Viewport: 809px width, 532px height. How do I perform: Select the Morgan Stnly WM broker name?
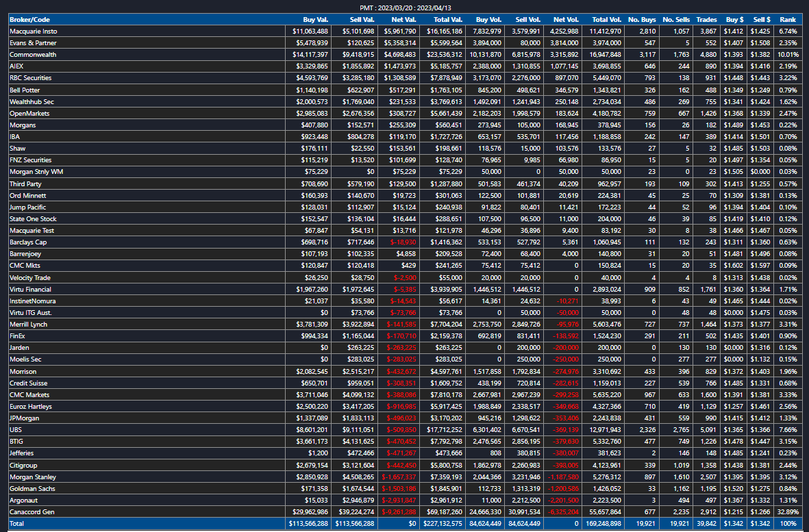click(x=36, y=172)
